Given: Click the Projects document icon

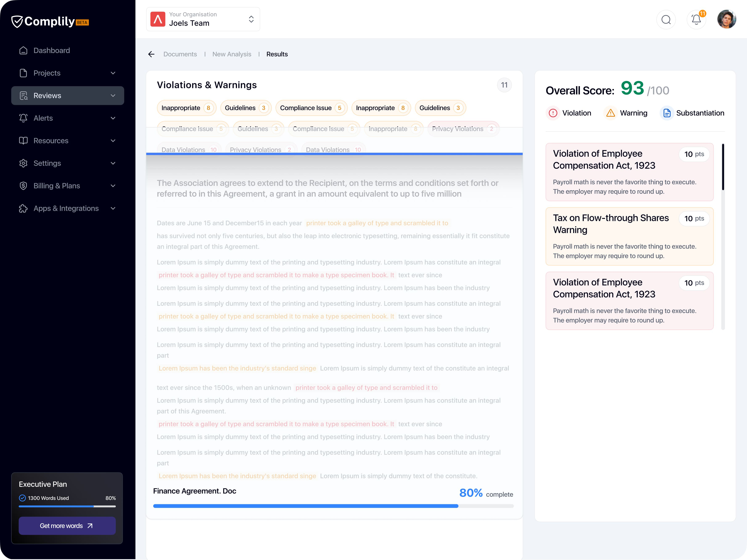Looking at the screenshot, I should pos(23,73).
